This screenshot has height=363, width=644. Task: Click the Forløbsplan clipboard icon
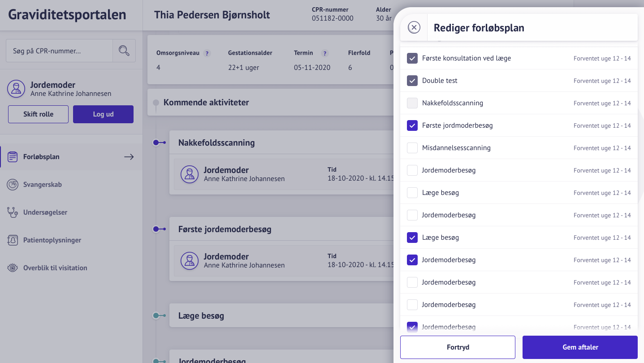point(13,157)
